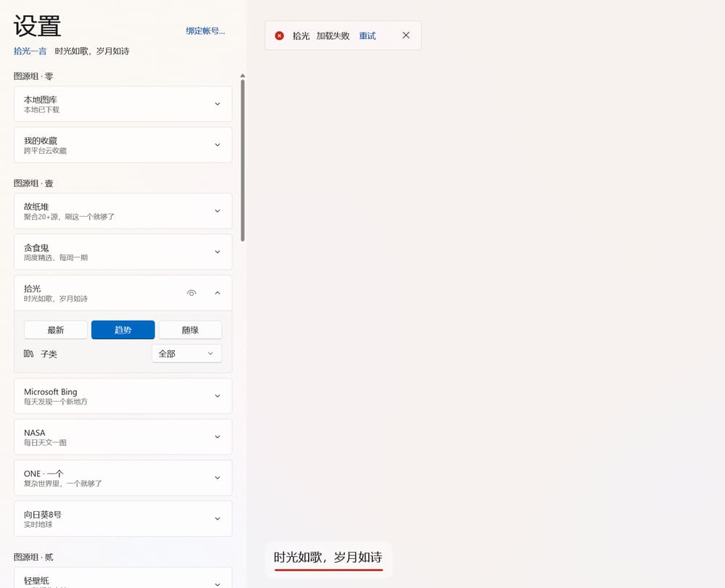The image size is (725, 588).
Task: Click the 重试 retry link
Action: point(368,36)
